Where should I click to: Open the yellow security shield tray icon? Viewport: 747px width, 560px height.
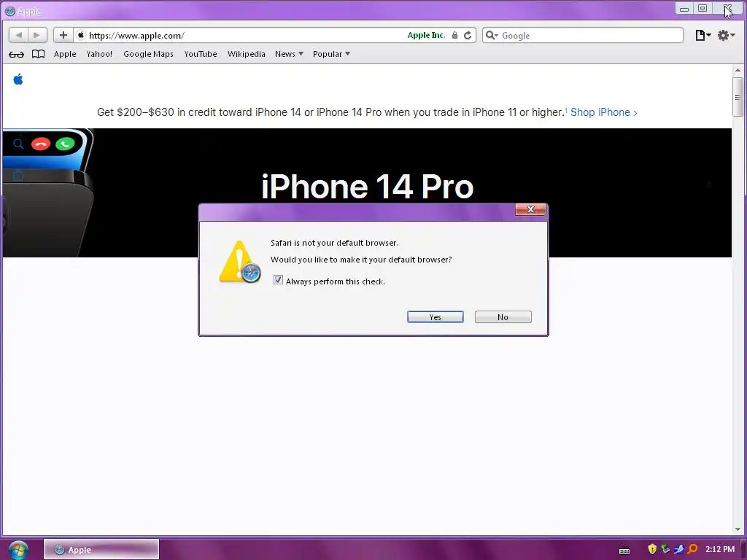coord(652,549)
